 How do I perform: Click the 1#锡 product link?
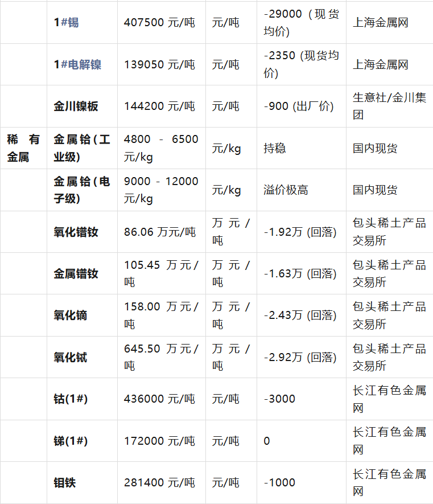[66, 23]
